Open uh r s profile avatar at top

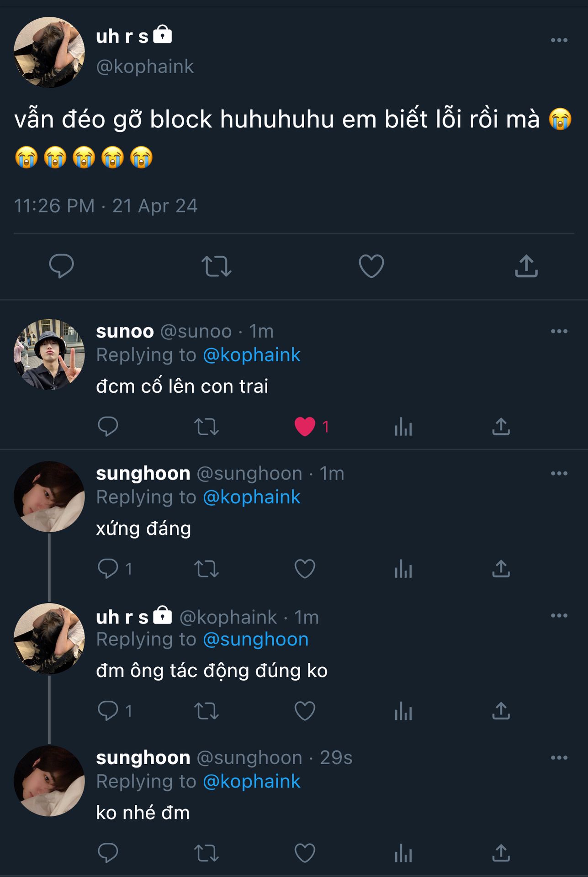click(49, 52)
